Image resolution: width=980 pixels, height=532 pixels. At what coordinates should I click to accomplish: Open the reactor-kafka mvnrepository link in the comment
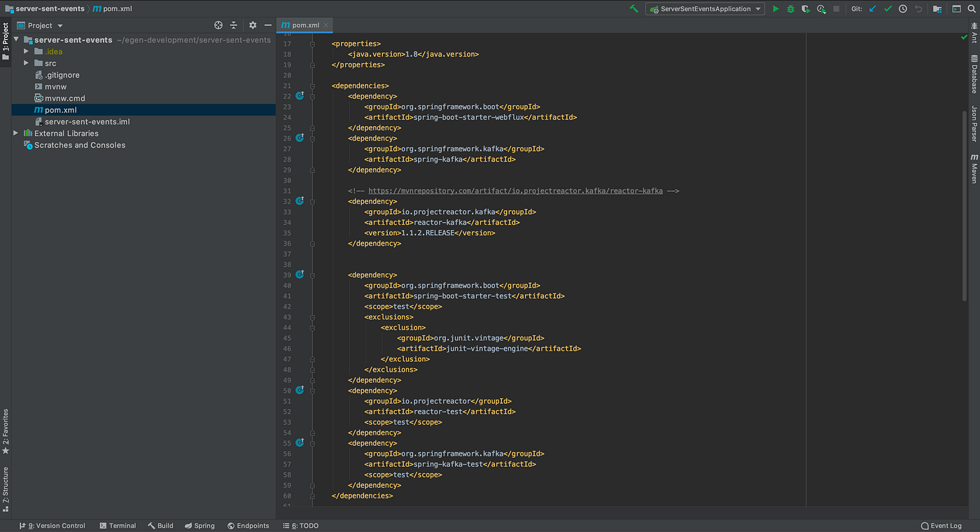514,190
